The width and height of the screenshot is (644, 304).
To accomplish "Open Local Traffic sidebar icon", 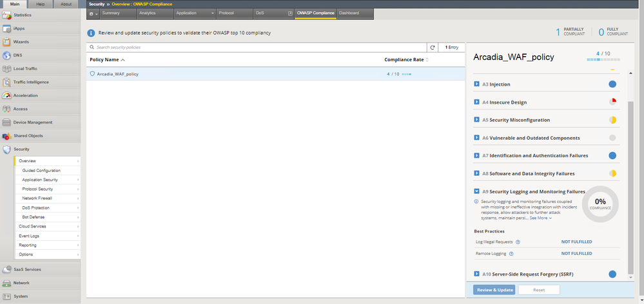I will pyautogui.click(x=6, y=69).
